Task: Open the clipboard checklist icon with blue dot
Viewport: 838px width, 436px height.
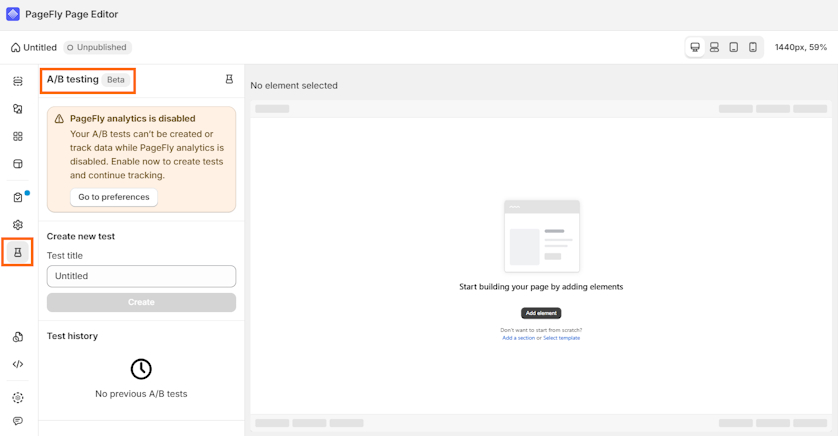Action: point(18,198)
